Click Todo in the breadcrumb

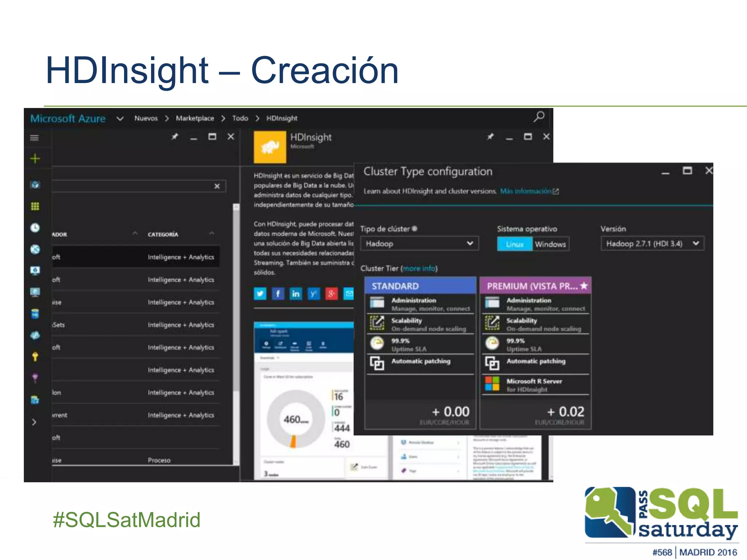[x=240, y=118]
